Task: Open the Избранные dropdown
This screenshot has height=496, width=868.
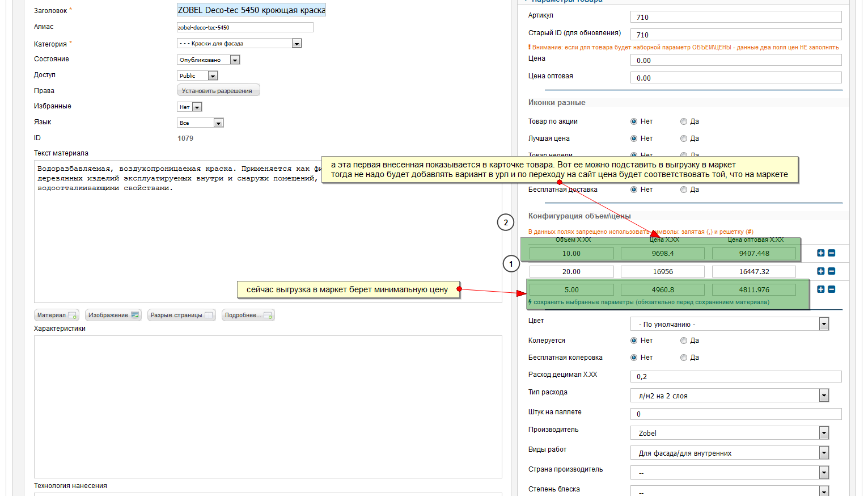Action: point(189,107)
